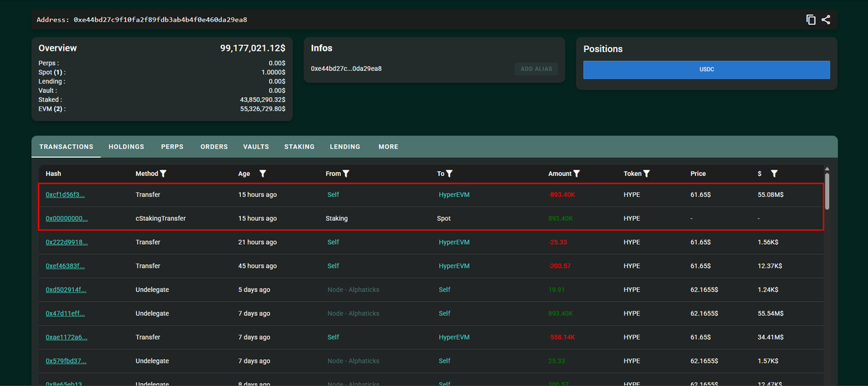Screen dimensions: 868x386
Task: Open transaction hash 0xcf1d56f3
Action: [x=65, y=195]
